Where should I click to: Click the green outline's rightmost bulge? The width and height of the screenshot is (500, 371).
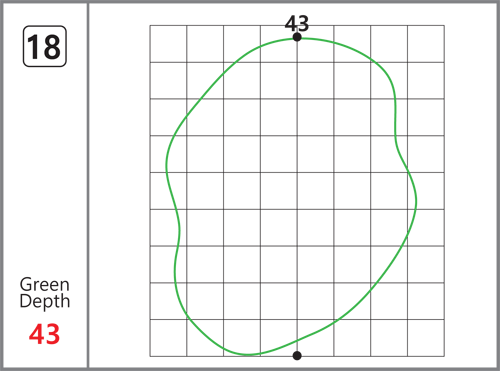tap(416, 200)
